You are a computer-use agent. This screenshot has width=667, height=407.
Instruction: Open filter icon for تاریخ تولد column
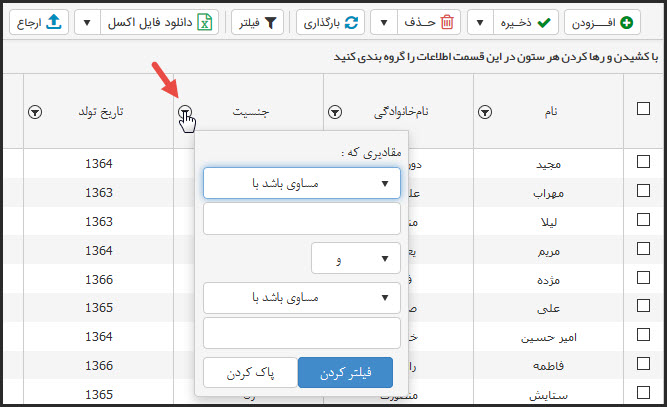pos(35,112)
